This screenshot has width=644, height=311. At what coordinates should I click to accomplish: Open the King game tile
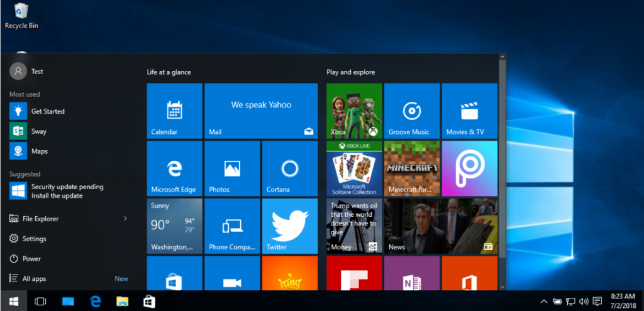click(289, 273)
